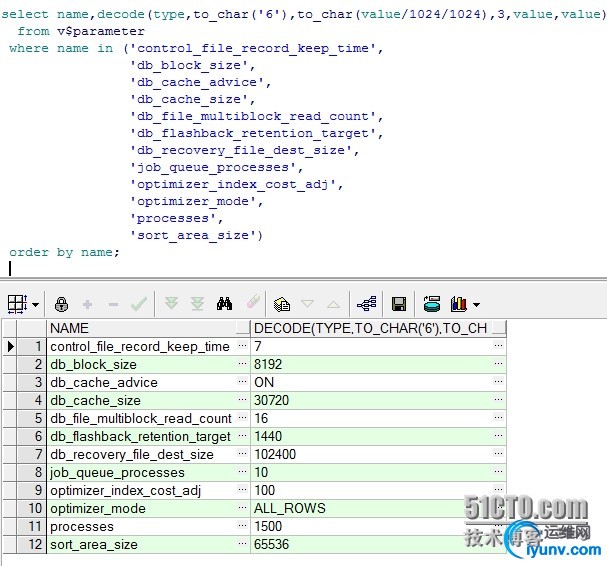The image size is (607, 566).
Task: Select row number 5 in the grid
Action: coord(32,418)
